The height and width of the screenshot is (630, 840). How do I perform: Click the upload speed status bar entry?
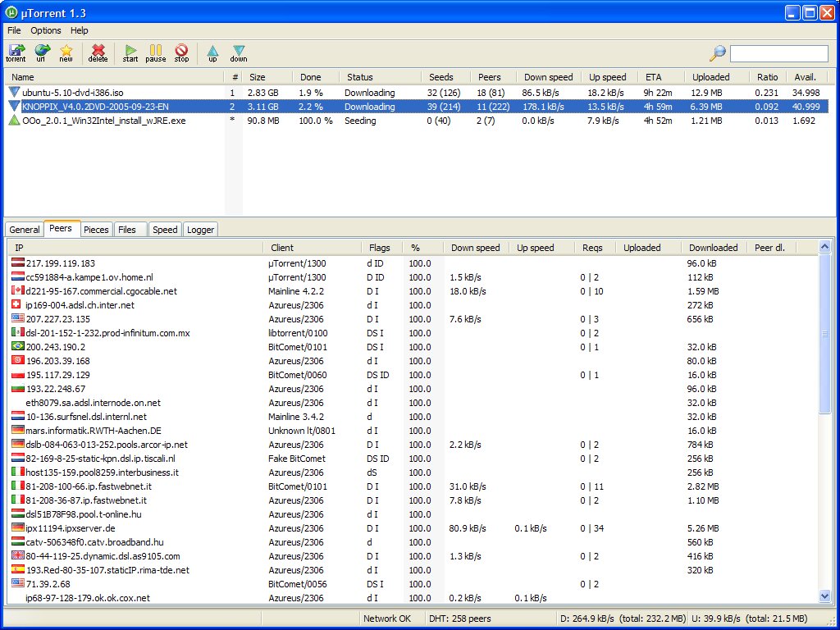pos(750,619)
